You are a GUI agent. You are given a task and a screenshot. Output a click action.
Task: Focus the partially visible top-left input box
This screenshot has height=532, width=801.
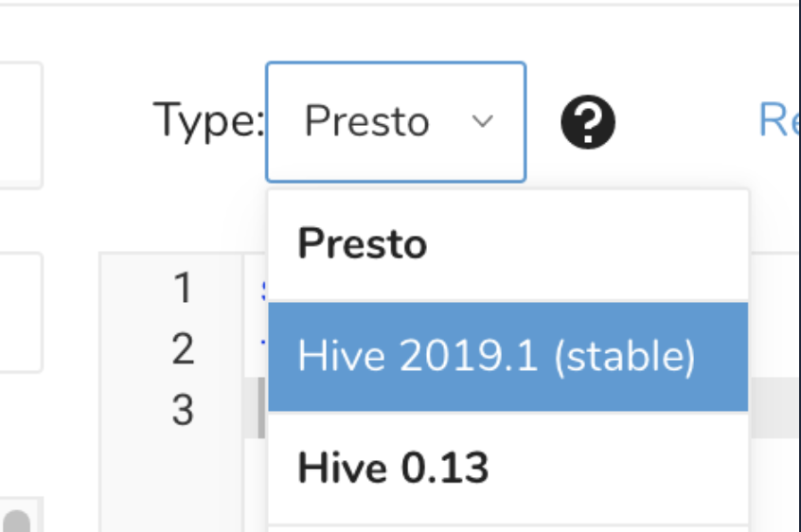[19, 125]
